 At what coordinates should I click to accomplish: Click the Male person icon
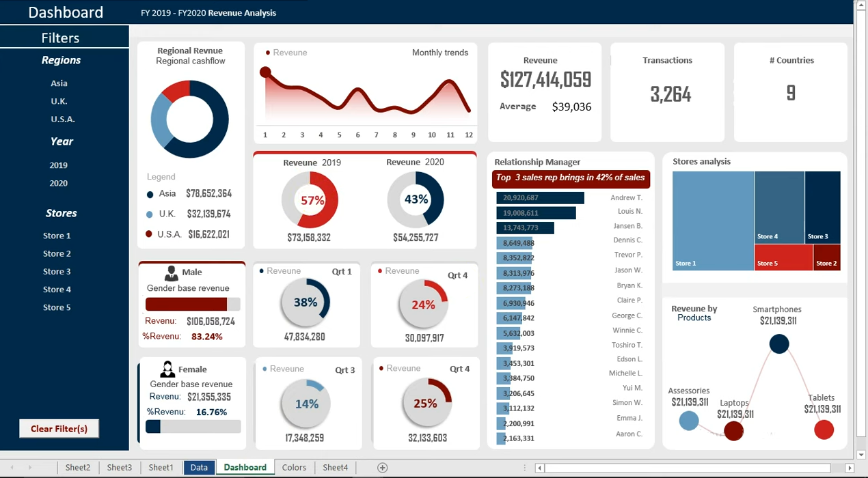tap(172, 273)
